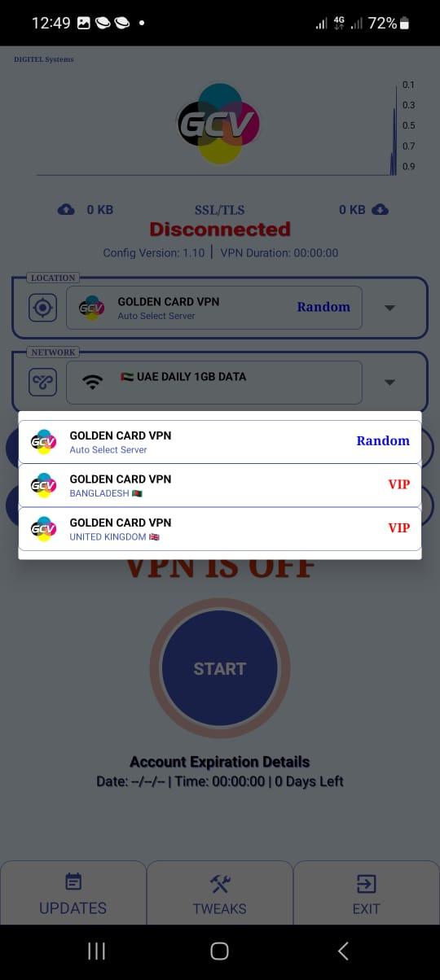Expand the network dropdown arrow
This screenshot has width=440, height=980.
click(389, 383)
